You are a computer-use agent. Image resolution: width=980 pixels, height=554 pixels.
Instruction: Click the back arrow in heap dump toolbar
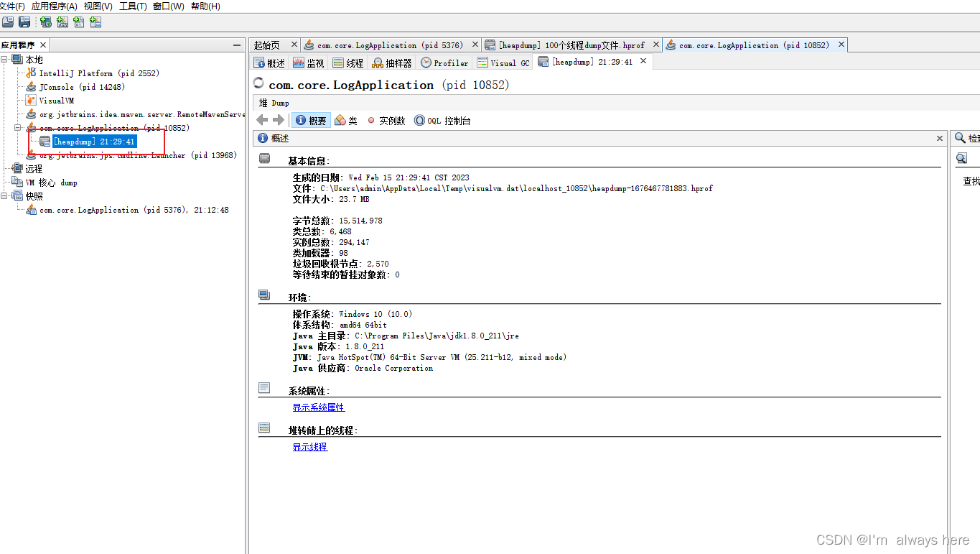tap(262, 120)
